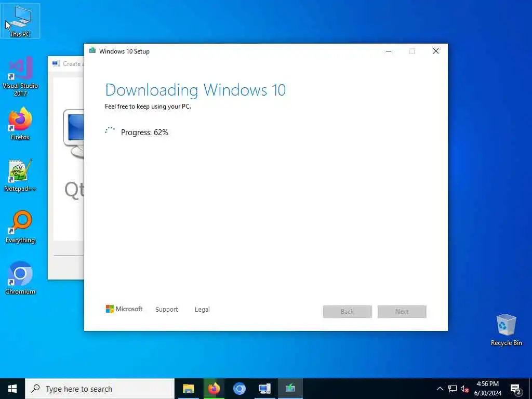Open the Everything search desktop shortcut
Screen dimensions: 532x399
tap(20, 227)
